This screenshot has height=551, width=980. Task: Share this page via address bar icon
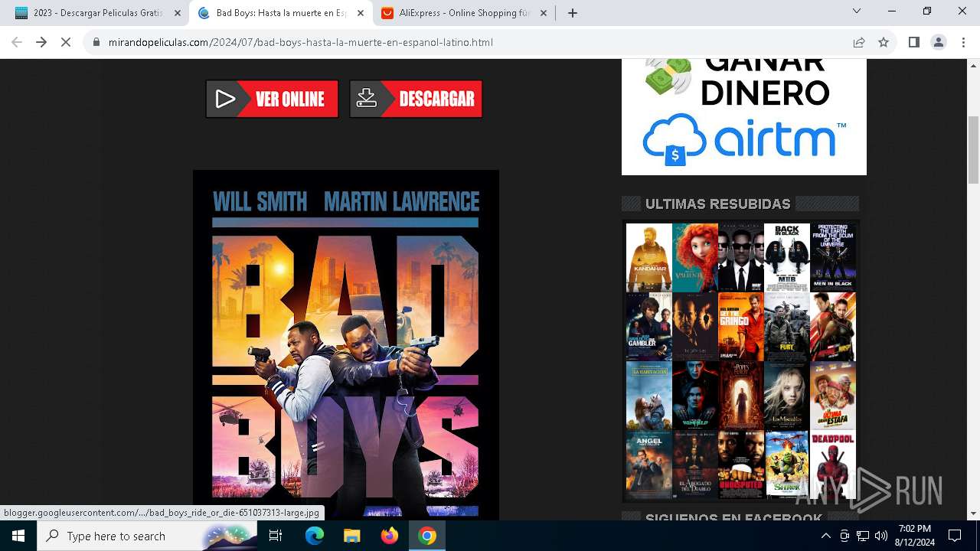pos(859,42)
